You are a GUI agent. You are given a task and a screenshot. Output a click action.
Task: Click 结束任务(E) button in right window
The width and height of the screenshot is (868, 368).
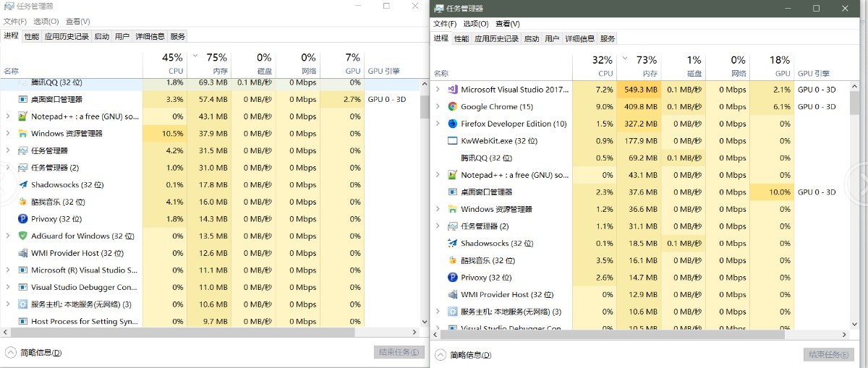[828, 355]
